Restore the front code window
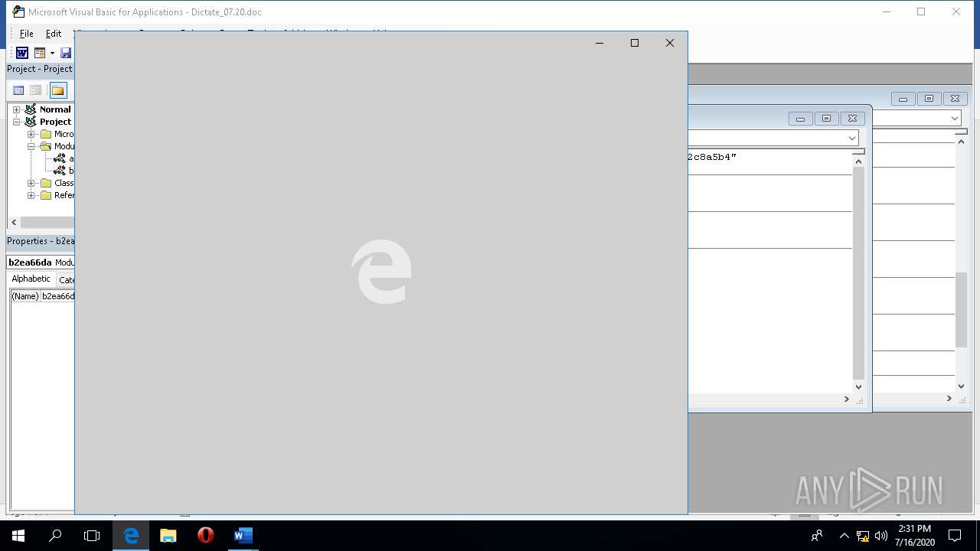Image resolution: width=980 pixels, height=551 pixels. (x=826, y=119)
